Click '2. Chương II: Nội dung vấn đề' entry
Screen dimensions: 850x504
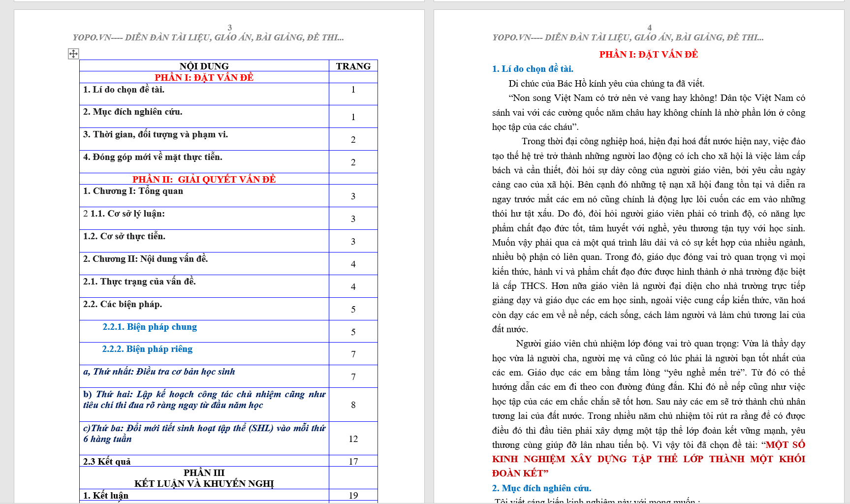(146, 259)
